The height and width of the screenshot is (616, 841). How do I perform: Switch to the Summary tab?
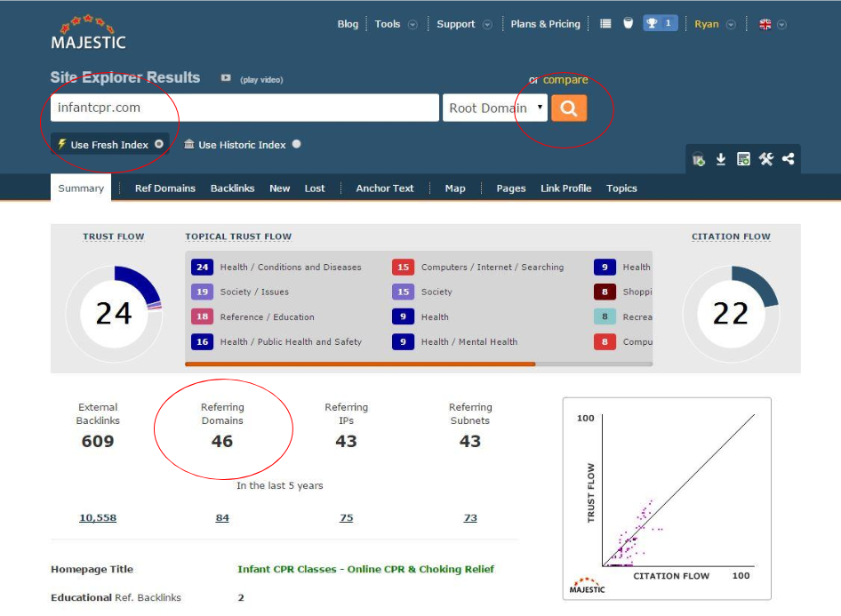[81, 188]
